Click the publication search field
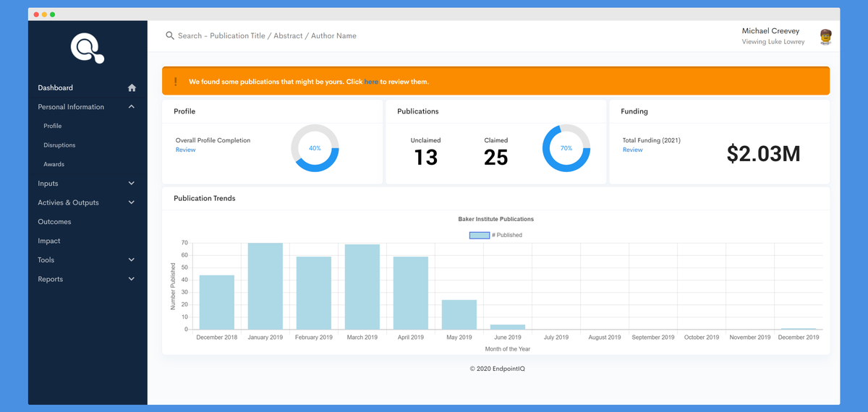The image size is (868, 412). pos(267,35)
